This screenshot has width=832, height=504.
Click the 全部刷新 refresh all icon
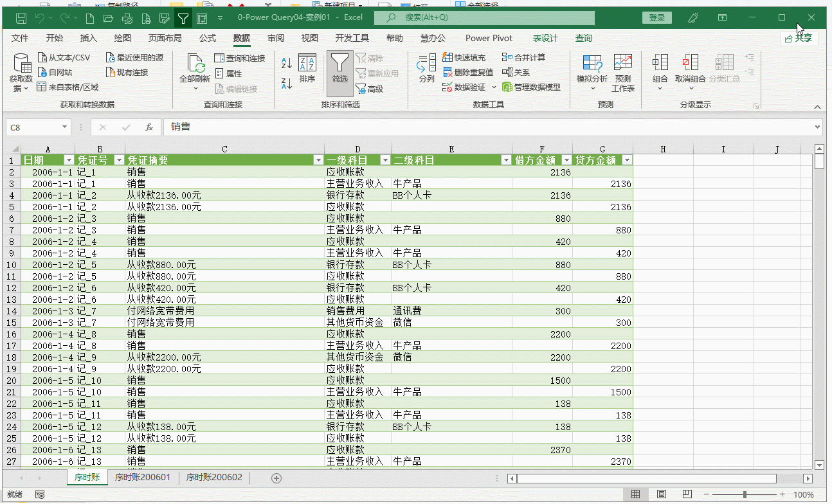click(195, 64)
